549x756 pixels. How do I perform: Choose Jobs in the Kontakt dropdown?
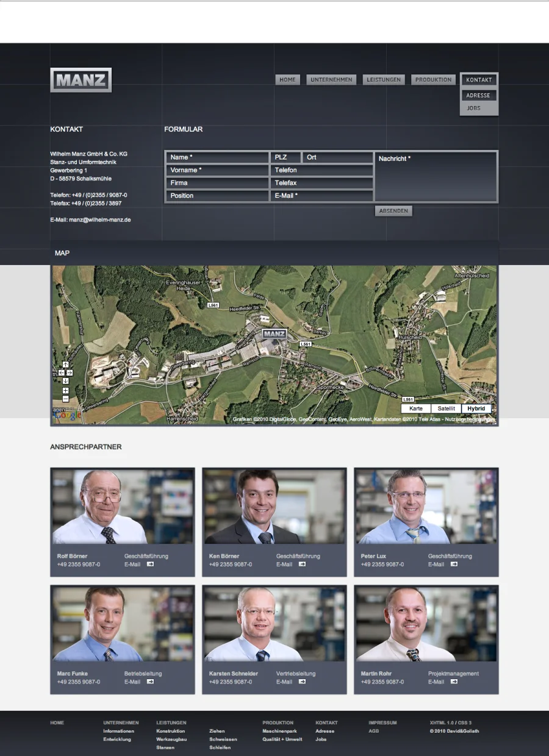pos(473,108)
